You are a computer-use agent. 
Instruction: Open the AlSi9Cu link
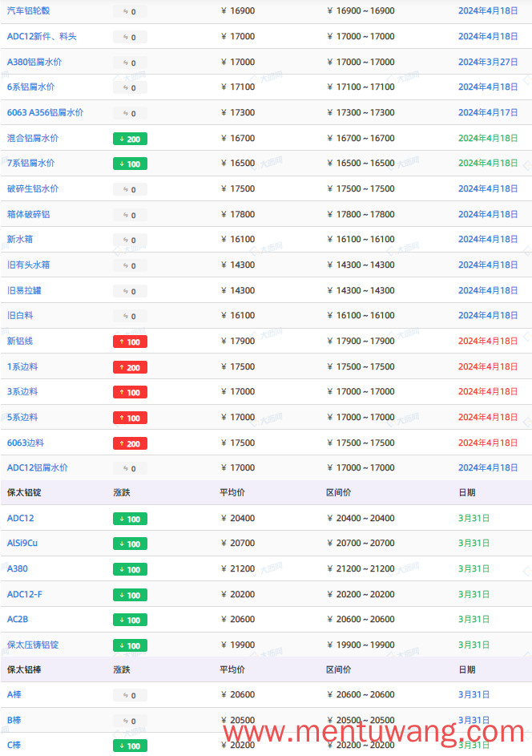click(22, 543)
